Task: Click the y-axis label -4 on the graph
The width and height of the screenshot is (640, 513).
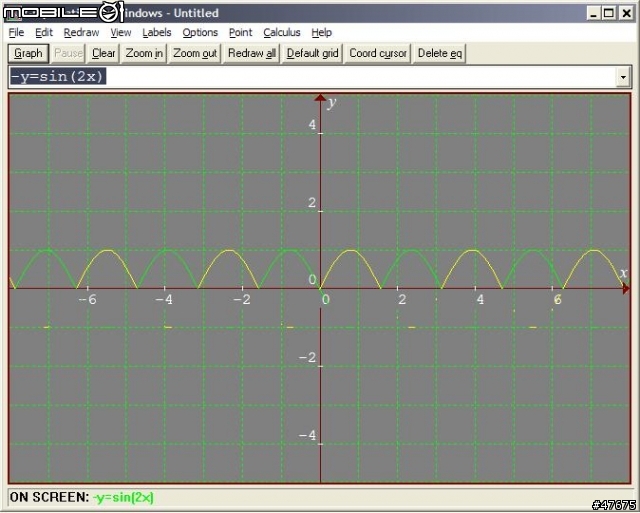Action: (x=307, y=435)
